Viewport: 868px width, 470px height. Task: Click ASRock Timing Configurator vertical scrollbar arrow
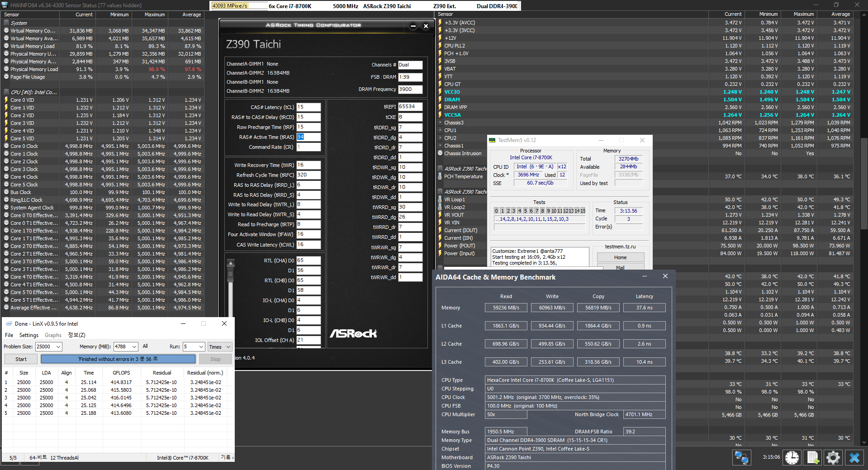pos(231,263)
